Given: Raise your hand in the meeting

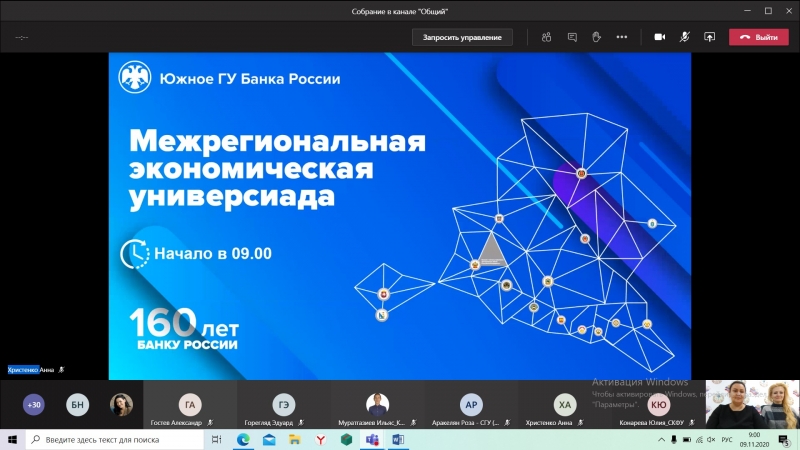Looking at the screenshot, I should (x=596, y=37).
